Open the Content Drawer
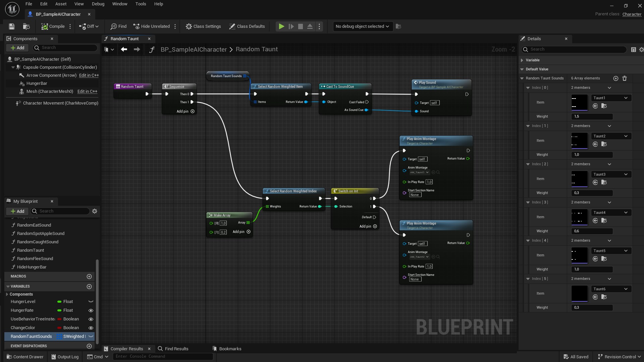Screen dimensions: 644x362 [x=24, y=356]
